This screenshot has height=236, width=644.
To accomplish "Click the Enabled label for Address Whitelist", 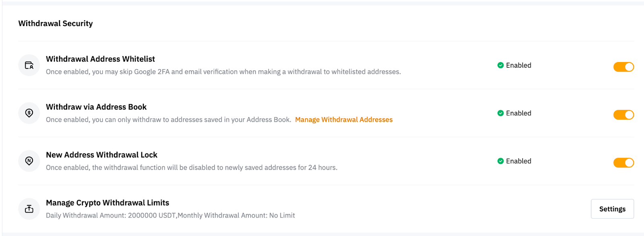I will click(x=518, y=65).
